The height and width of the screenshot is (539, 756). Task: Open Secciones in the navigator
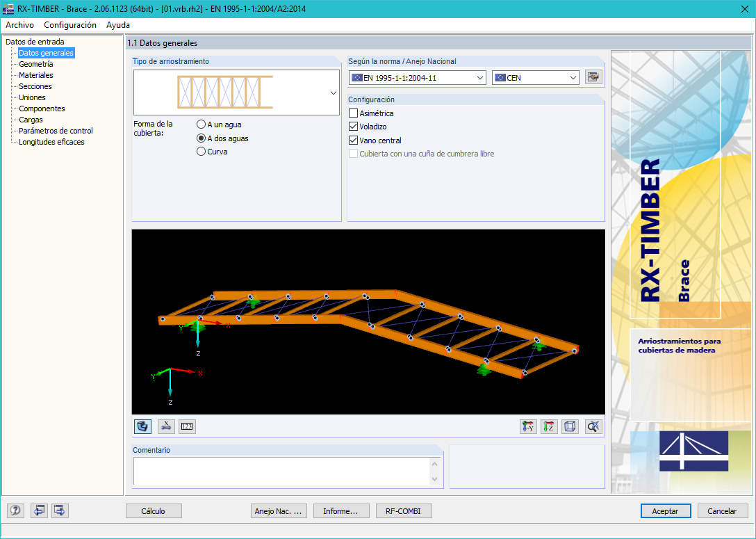(35, 86)
